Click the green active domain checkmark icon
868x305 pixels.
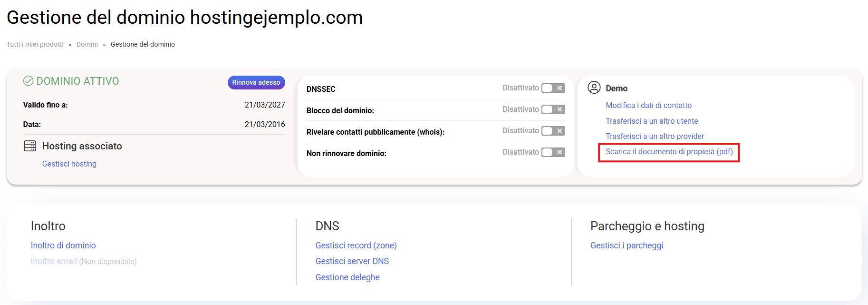(28, 81)
